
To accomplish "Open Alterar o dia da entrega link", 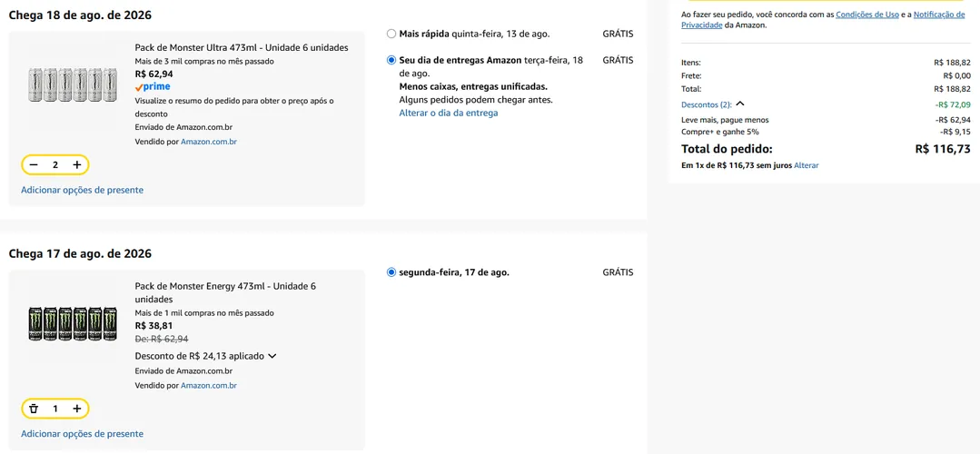I will tap(449, 113).
